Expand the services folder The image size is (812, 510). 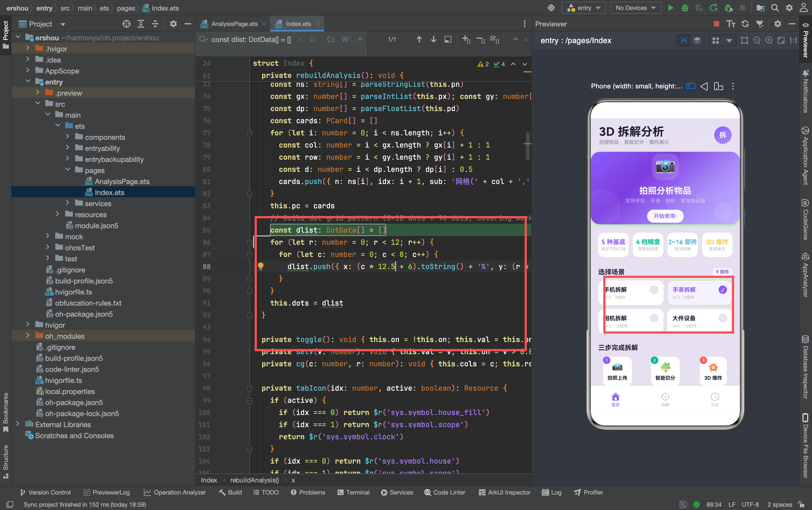67,203
